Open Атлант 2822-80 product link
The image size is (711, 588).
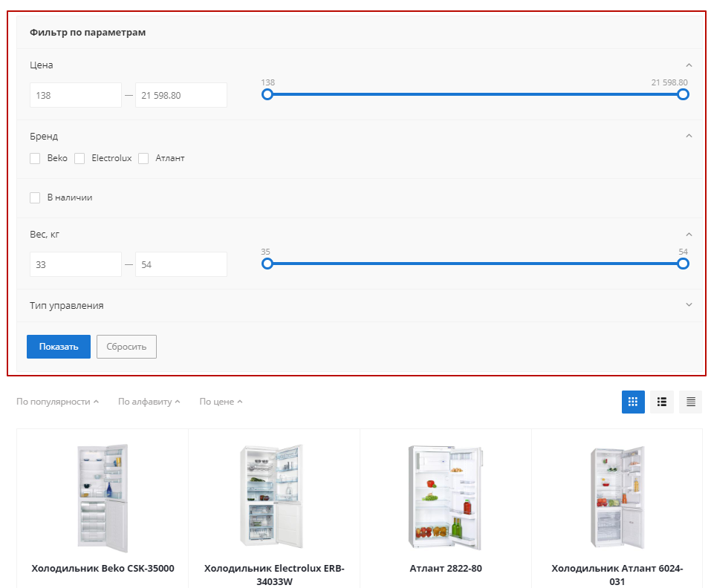(446, 568)
